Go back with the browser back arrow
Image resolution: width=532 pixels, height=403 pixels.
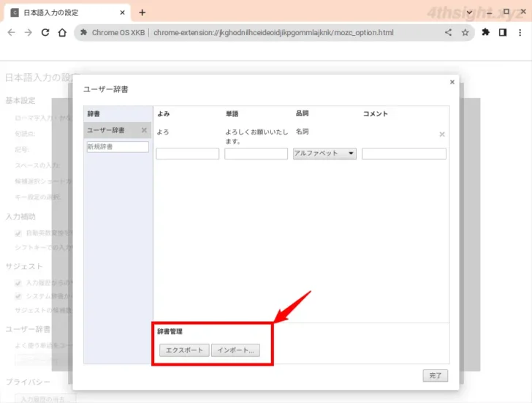[11, 32]
